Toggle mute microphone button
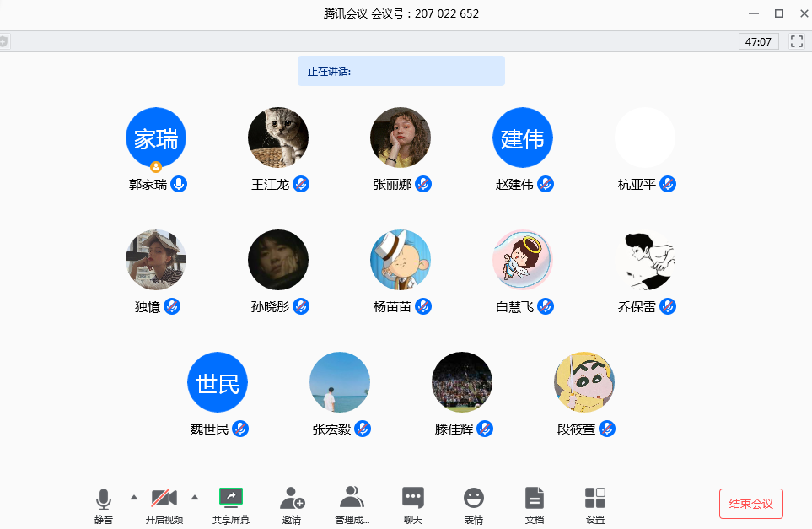The image size is (812, 529). point(104,499)
